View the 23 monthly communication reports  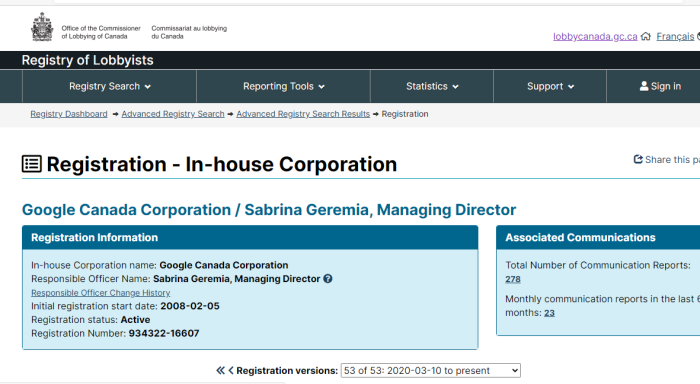coord(549,313)
